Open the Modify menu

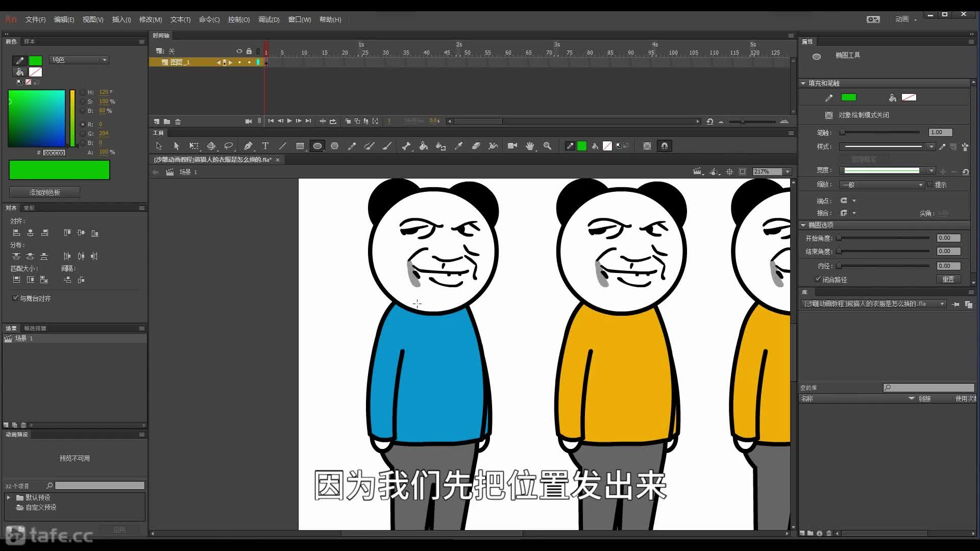click(151, 19)
